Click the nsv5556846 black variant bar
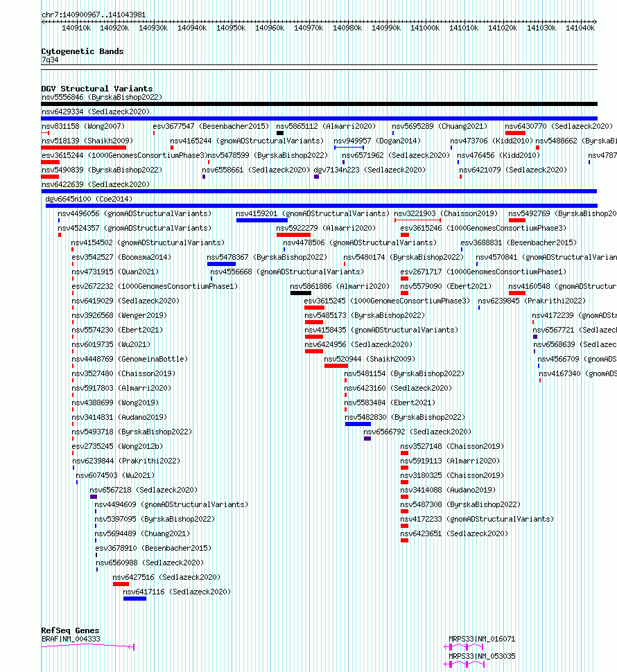 pos(319,104)
